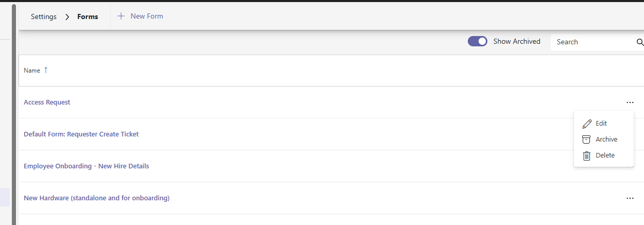Choose Edit from the context menu
This screenshot has width=644, height=225.
pos(601,124)
